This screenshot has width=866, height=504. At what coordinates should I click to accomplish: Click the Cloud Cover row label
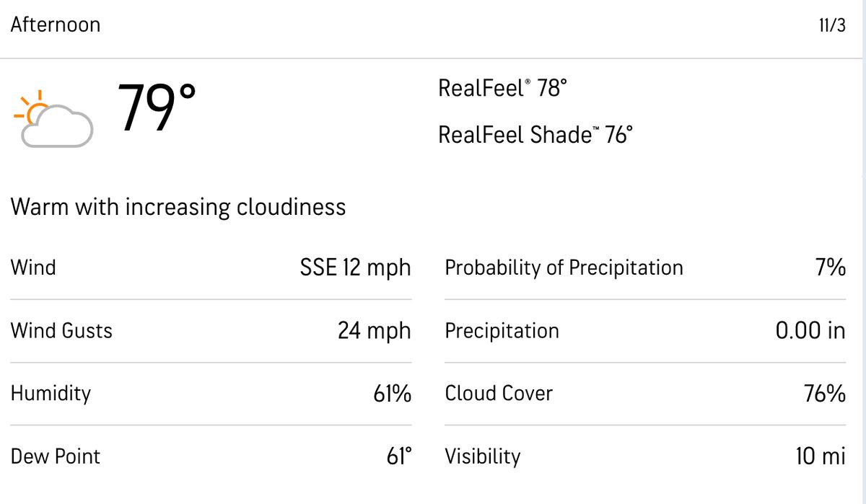pos(499,394)
